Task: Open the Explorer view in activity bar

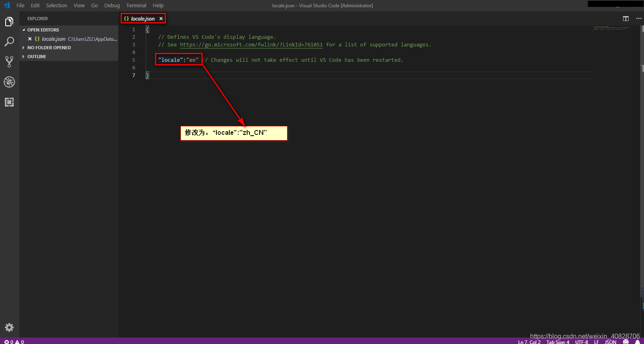Action: (9, 22)
